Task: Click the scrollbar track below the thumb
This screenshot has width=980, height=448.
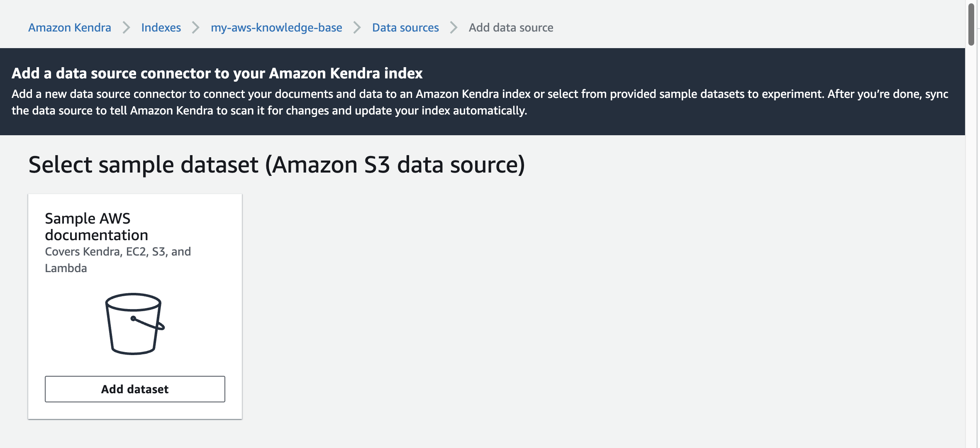Action: click(971, 249)
